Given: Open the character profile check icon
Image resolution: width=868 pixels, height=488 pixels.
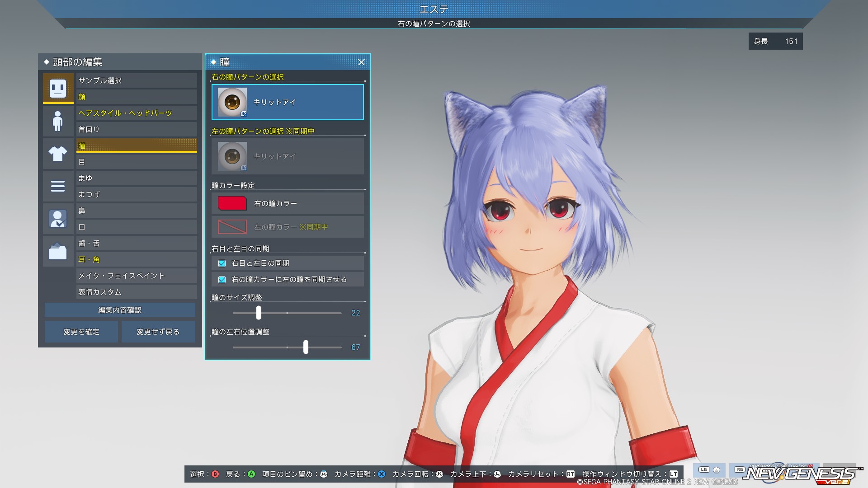Looking at the screenshot, I should pyautogui.click(x=58, y=219).
